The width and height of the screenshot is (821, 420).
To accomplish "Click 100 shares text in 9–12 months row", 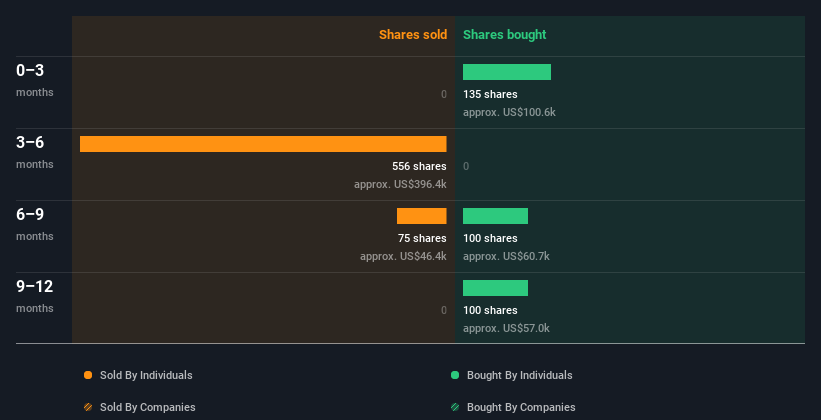I will [490, 310].
